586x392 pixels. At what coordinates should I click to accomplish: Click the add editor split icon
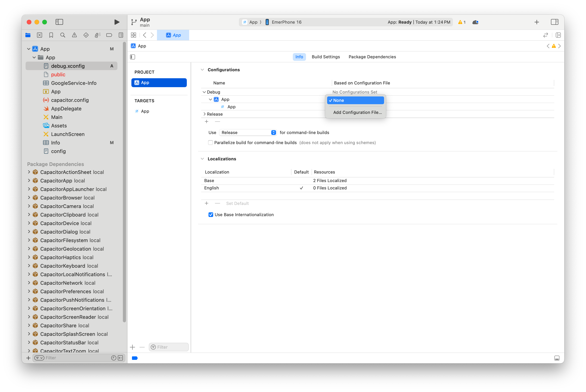click(558, 35)
